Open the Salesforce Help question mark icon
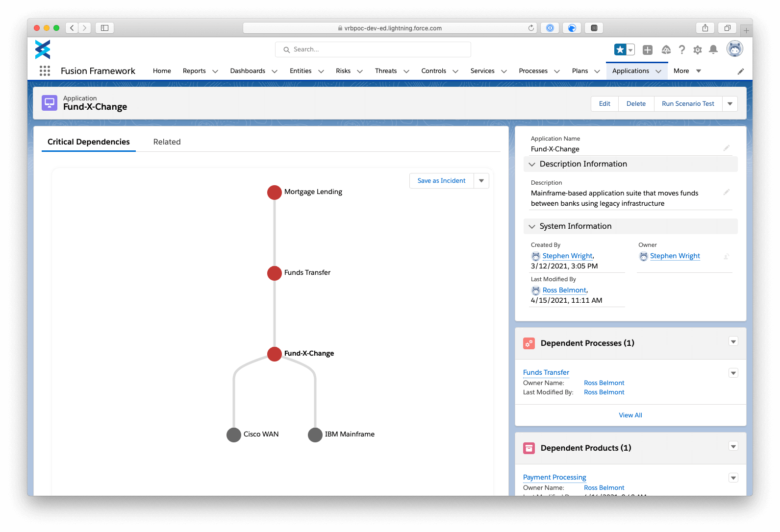 (682, 49)
